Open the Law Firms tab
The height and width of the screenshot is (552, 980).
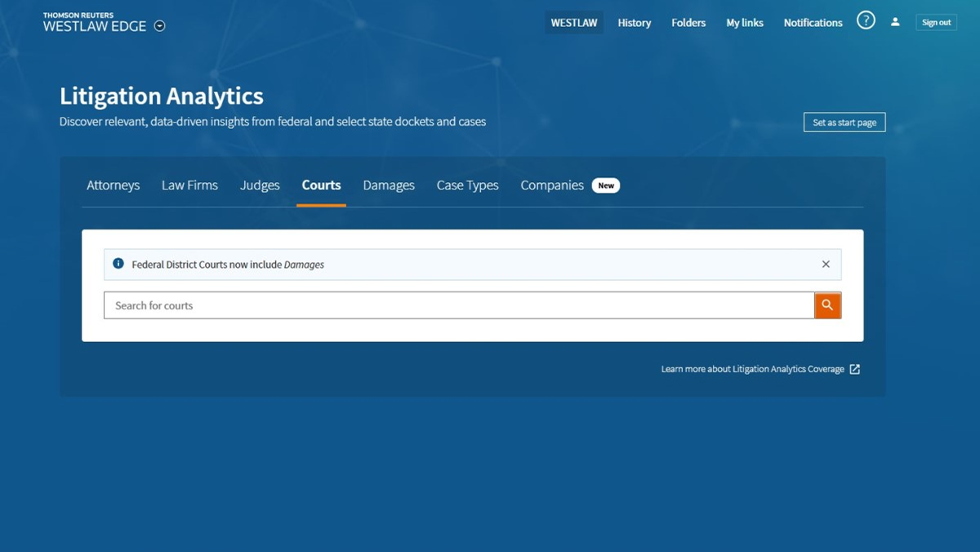click(x=189, y=185)
